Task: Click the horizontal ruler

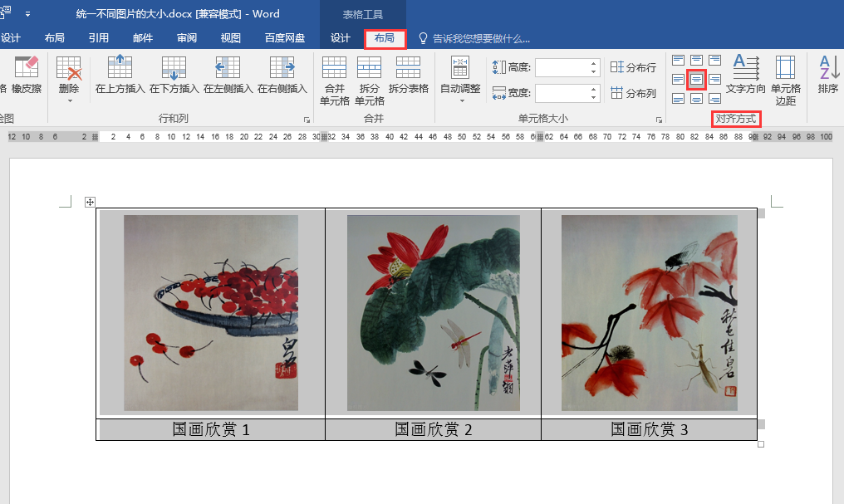Action: coord(420,137)
